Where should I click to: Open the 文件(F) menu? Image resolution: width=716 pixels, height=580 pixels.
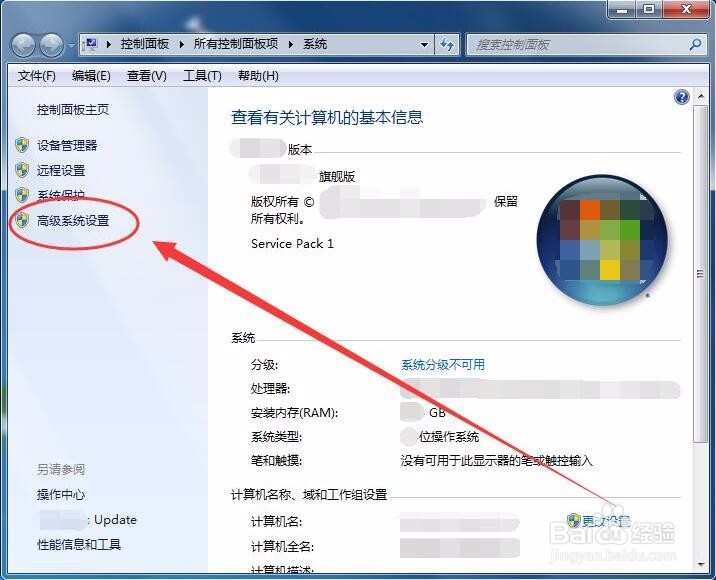(37, 75)
